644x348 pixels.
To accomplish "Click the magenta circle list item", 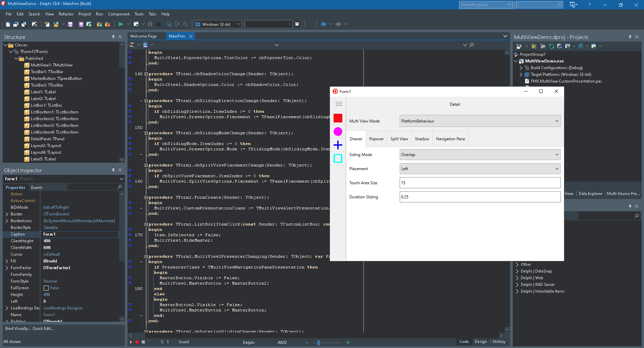I will [338, 132].
